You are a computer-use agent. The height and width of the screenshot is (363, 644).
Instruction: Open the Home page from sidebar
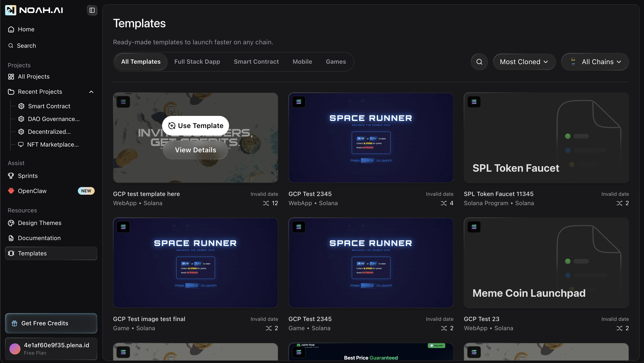point(26,29)
